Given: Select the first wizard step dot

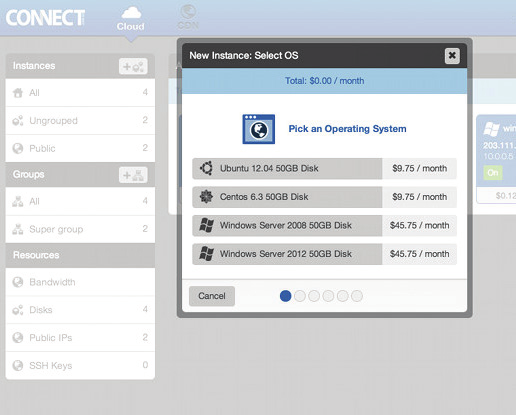Looking at the screenshot, I should point(286,296).
